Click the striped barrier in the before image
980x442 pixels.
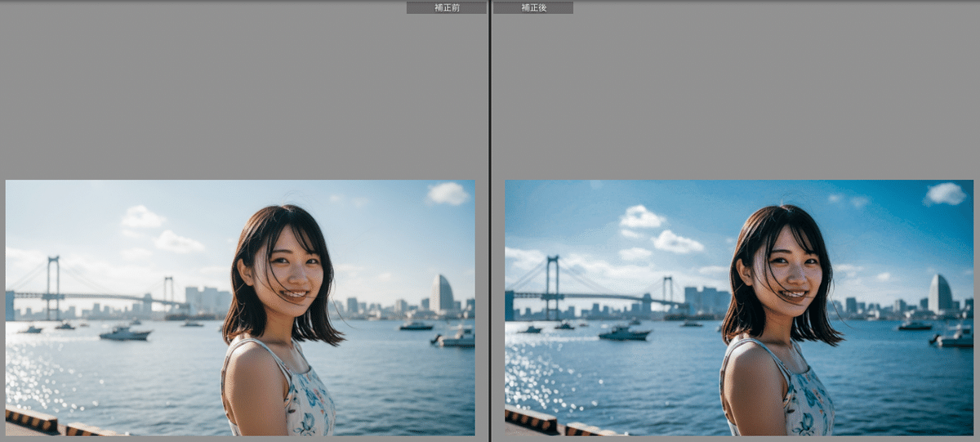[33, 419]
